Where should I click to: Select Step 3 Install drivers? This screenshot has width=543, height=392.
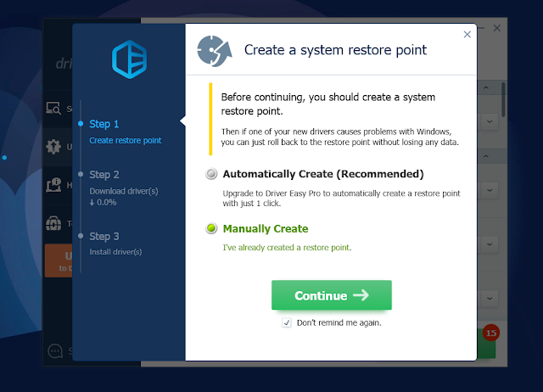click(x=104, y=237)
